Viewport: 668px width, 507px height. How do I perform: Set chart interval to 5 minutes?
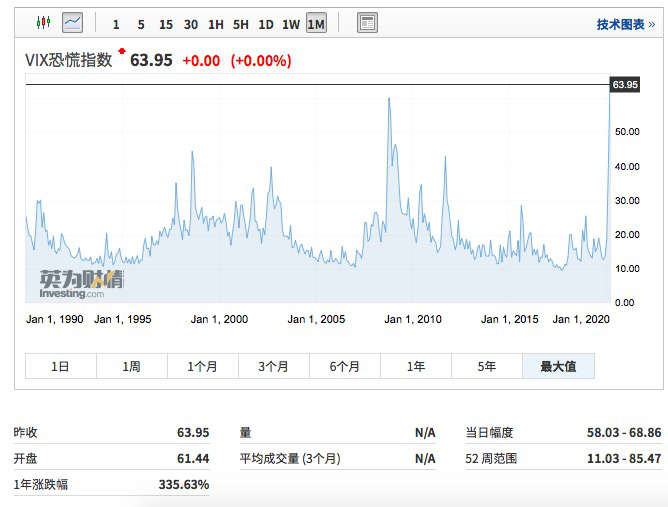[x=140, y=24]
